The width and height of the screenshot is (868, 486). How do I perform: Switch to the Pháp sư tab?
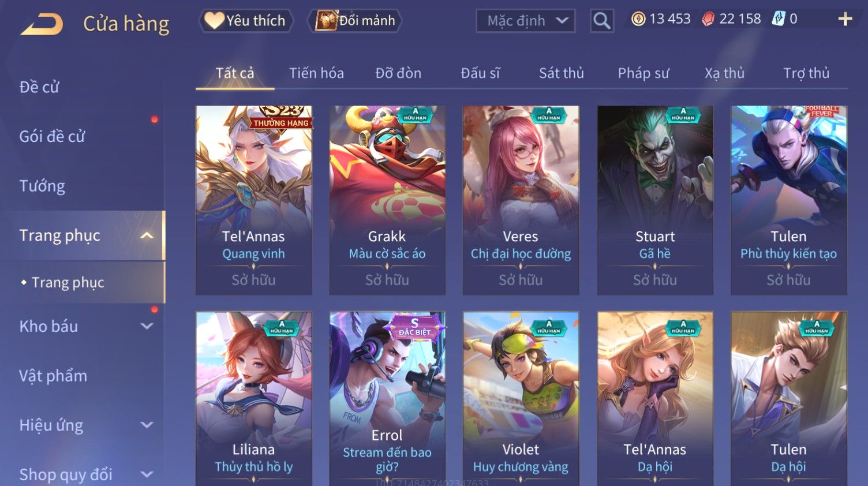pyautogui.click(x=643, y=73)
